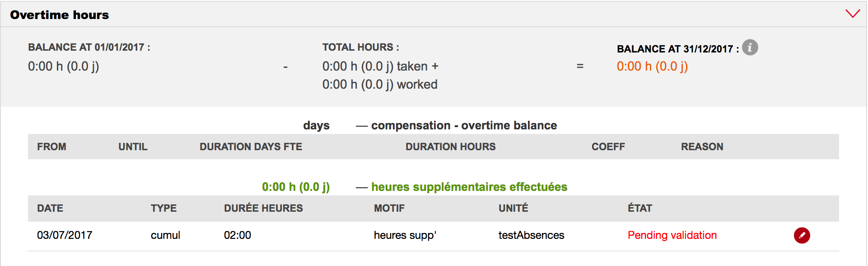Screen dimensions: 868x266
Task: Collapse the Overtime hours panel chevron
Action: coord(852,14)
